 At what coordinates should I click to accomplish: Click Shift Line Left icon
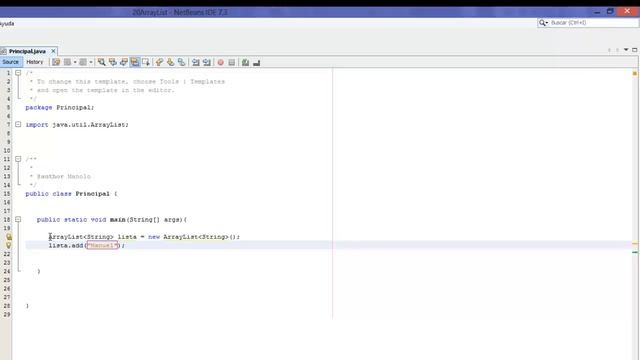196,62
